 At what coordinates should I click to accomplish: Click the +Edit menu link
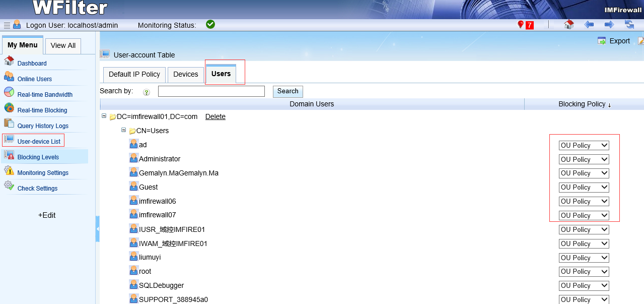[x=47, y=215]
